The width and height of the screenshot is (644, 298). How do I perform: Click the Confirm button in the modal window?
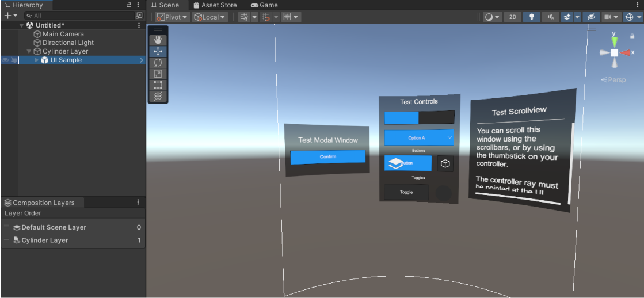click(327, 157)
